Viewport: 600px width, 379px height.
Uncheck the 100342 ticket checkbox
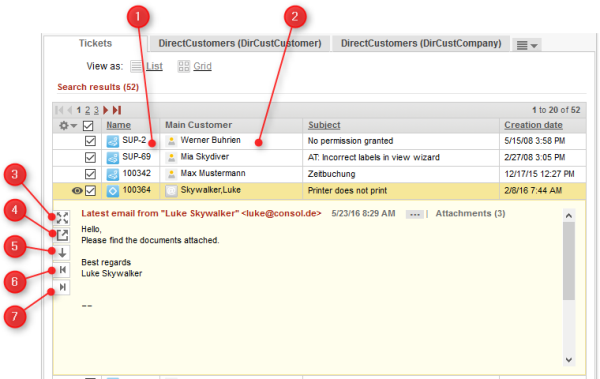point(90,174)
